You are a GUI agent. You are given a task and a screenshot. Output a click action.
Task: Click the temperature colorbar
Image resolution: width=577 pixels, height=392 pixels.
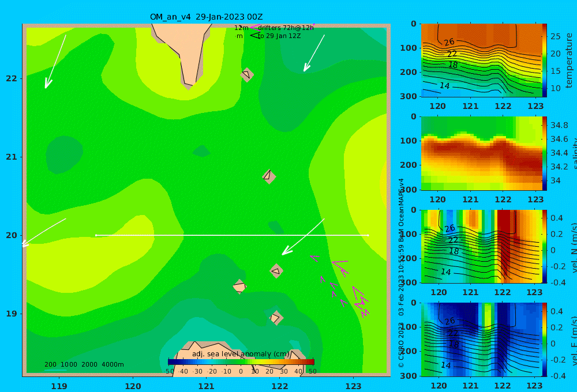pos(545,61)
